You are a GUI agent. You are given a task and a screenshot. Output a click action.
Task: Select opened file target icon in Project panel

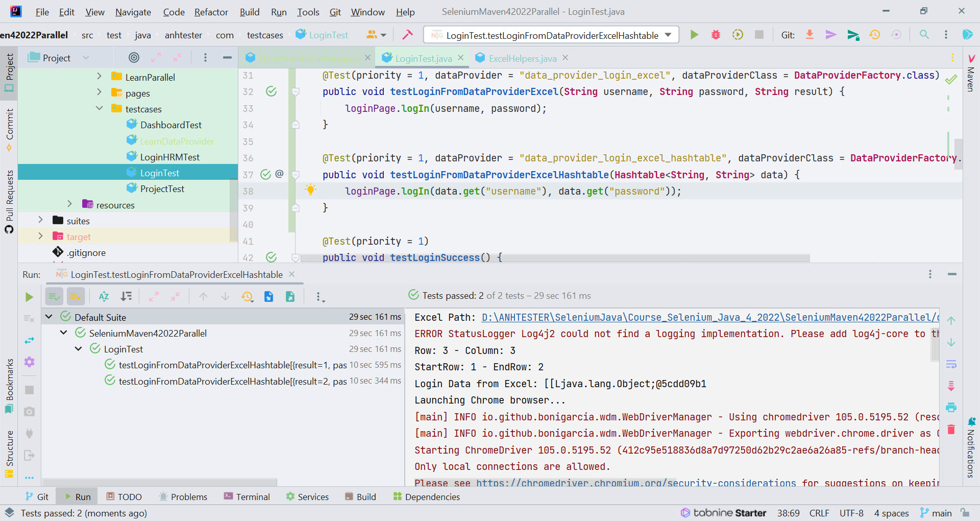pyautogui.click(x=134, y=58)
